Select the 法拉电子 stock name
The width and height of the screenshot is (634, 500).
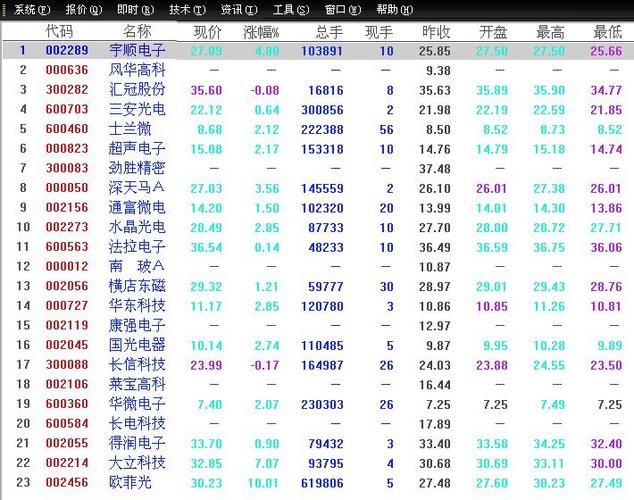coord(137,247)
